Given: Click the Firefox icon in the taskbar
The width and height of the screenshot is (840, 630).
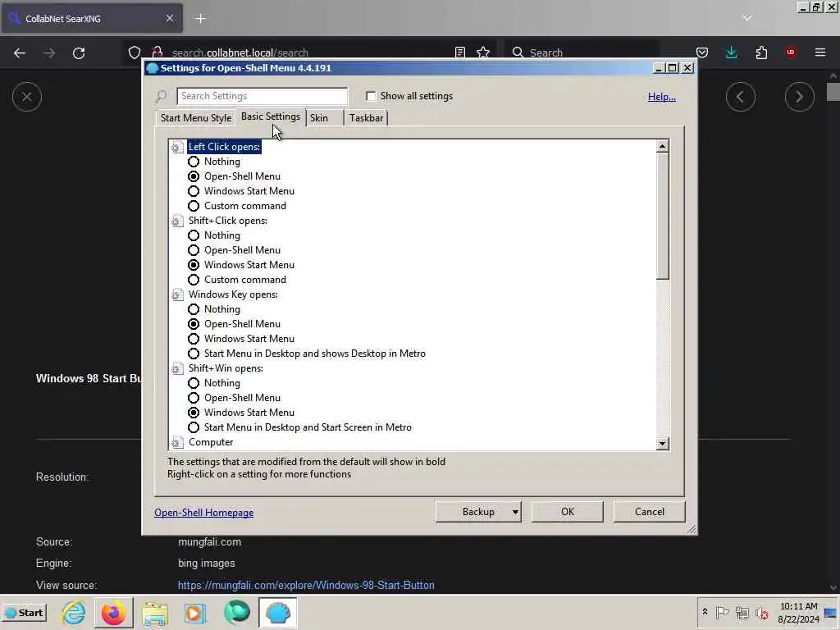Looking at the screenshot, I should click(113, 612).
